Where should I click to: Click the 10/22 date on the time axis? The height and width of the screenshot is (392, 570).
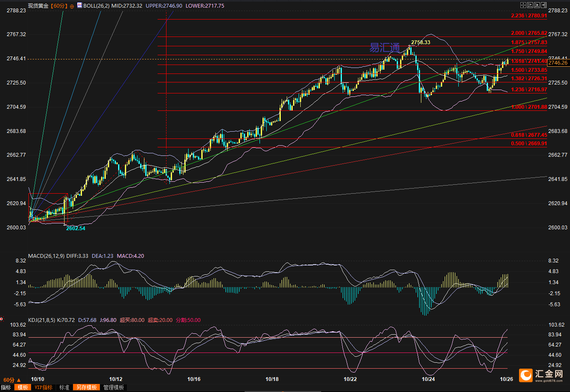tap(350, 379)
